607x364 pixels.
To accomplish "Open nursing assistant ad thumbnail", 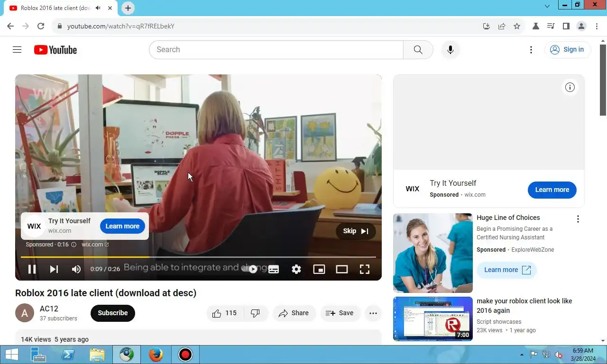I will [433, 253].
